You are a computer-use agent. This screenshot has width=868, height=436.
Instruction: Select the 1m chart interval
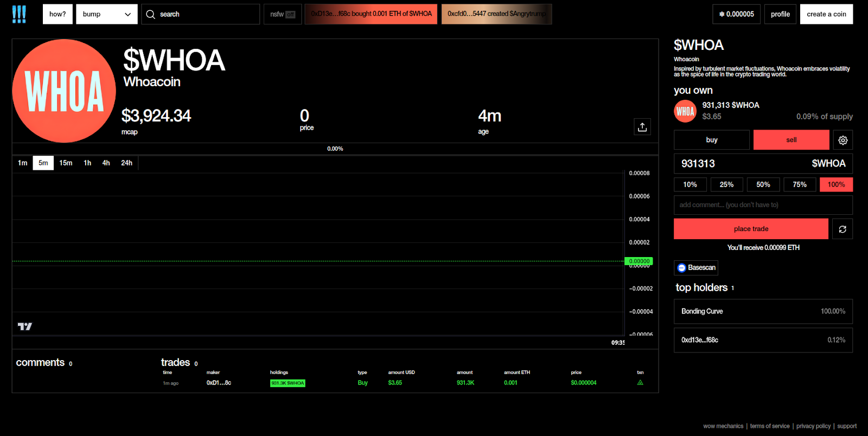point(22,163)
